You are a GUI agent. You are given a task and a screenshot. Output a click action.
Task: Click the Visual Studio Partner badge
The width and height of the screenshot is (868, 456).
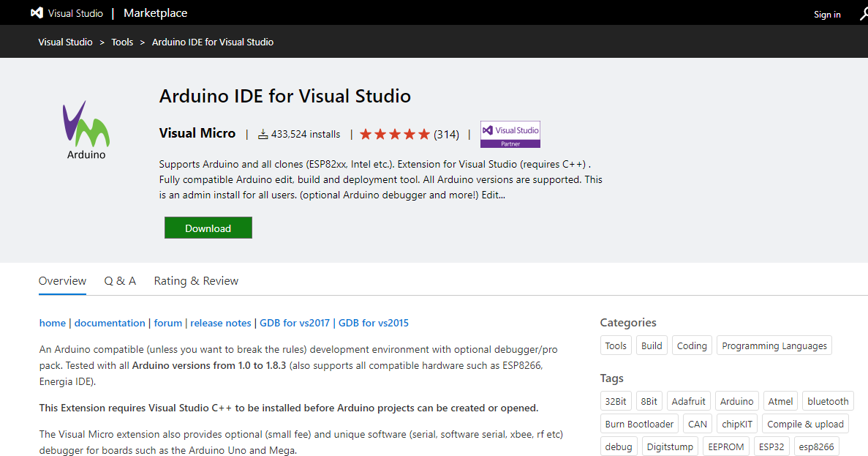[510, 134]
